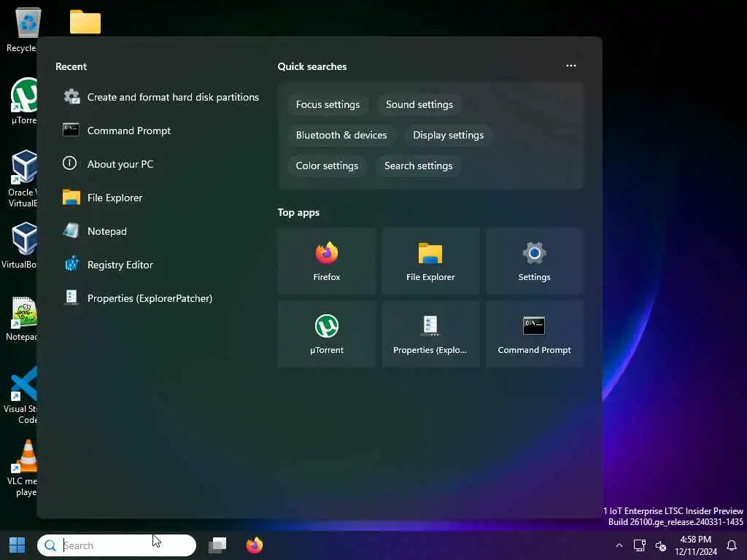Open Command Prompt tile in Top apps
Screen dimensions: 747x560
tap(535, 334)
